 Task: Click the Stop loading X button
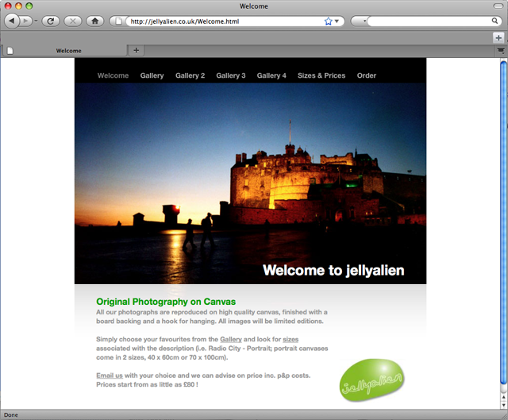point(73,21)
